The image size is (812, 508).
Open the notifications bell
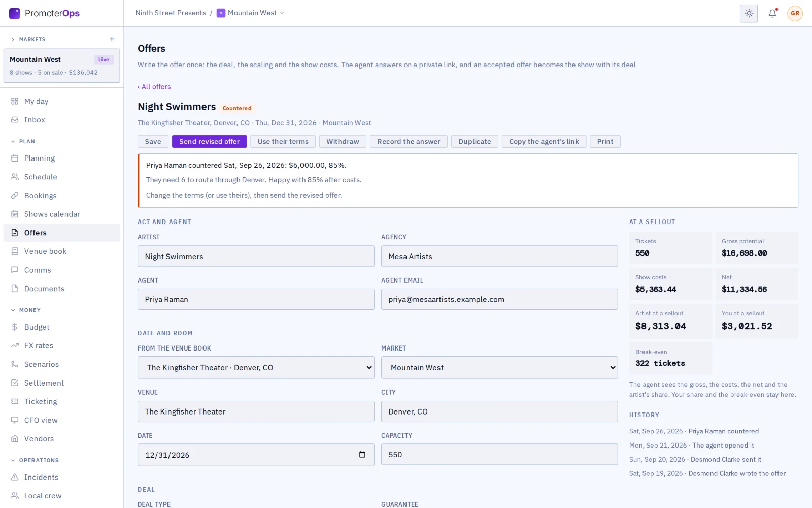point(772,13)
